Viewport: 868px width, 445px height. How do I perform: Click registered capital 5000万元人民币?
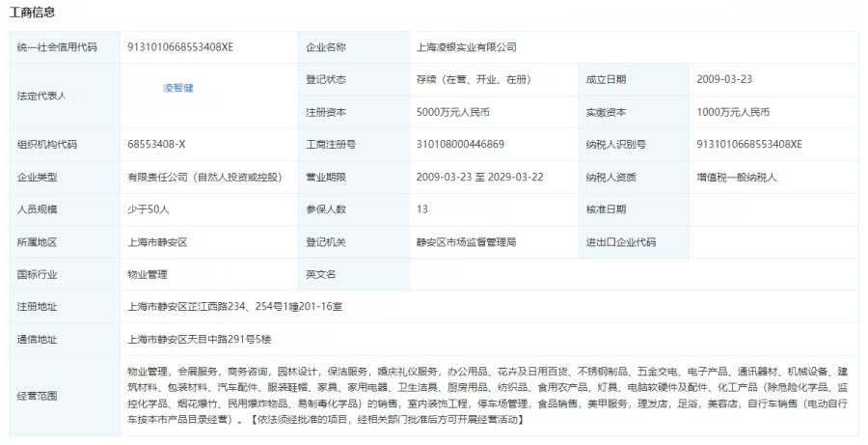click(x=453, y=112)
